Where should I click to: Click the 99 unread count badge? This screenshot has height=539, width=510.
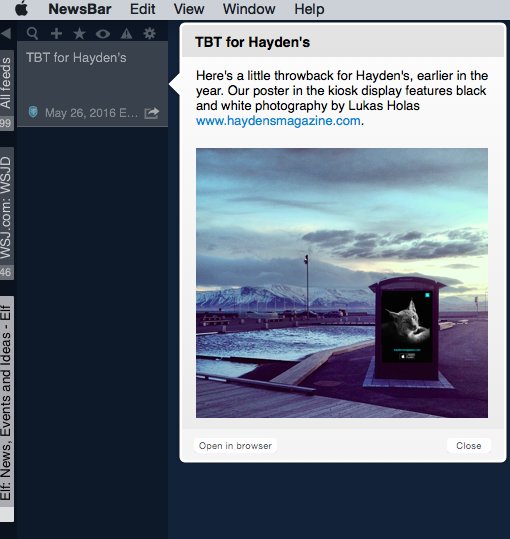6,123
